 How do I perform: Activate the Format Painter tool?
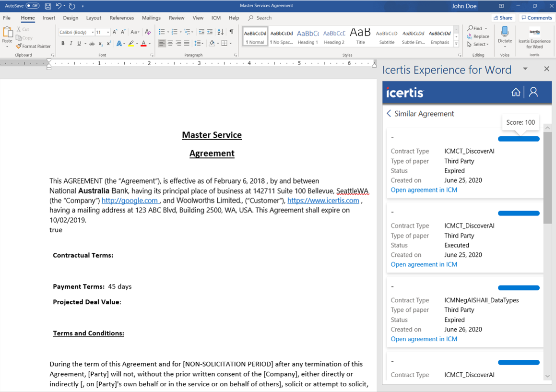[x=33, y=46]
